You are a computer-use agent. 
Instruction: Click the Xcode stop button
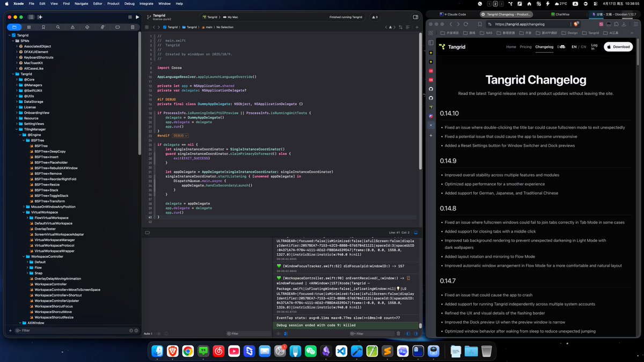130,17
